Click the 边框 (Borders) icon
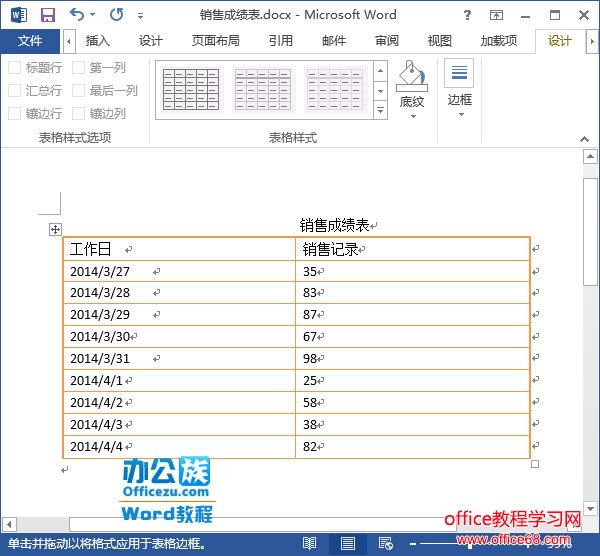This screenshot has width=600, height=556. 459,73
